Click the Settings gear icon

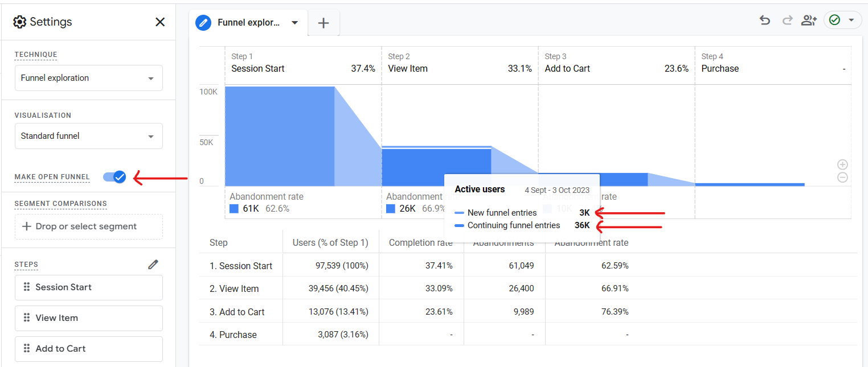coord(20,22)
